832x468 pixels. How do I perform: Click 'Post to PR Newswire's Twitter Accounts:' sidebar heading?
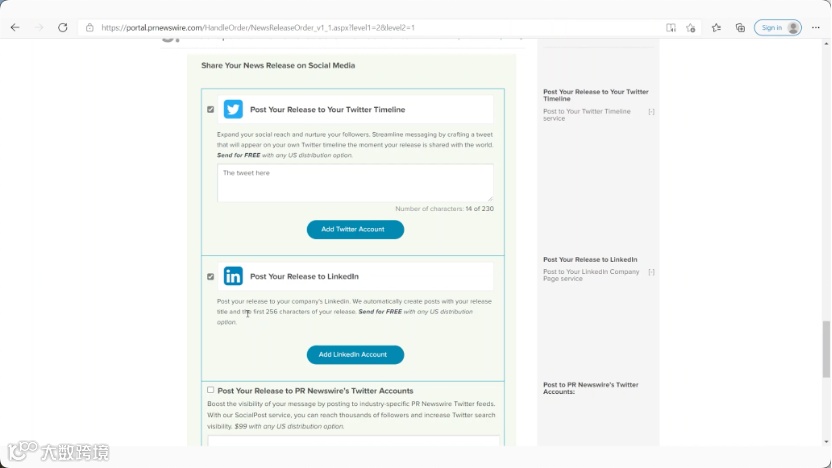click(591, 388)
